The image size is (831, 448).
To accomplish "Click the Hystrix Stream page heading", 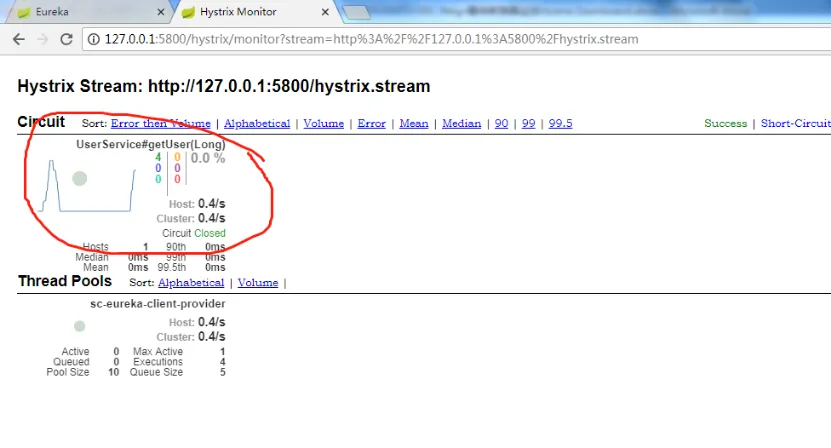I will click(224, 86).
